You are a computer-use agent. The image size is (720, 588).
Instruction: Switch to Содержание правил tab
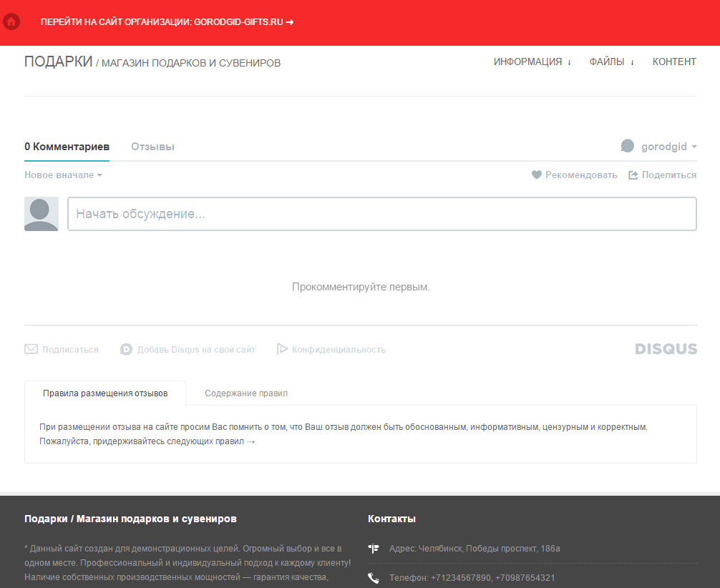click(x=246, y=393)
